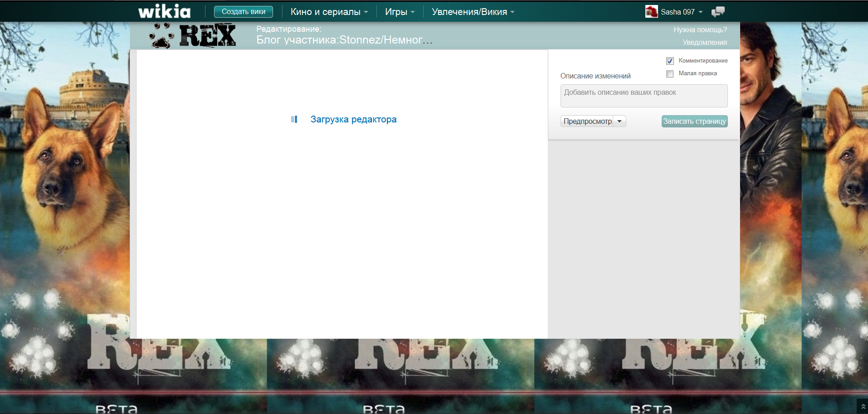Image resolution: width=868 pixels, height=414 pixels.
Task: Open the REX wiki logo
Action: pos(193,35)
